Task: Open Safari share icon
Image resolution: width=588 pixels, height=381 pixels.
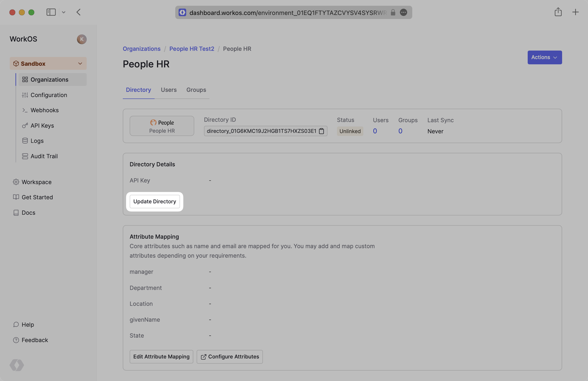Action: tap(558, 12)
